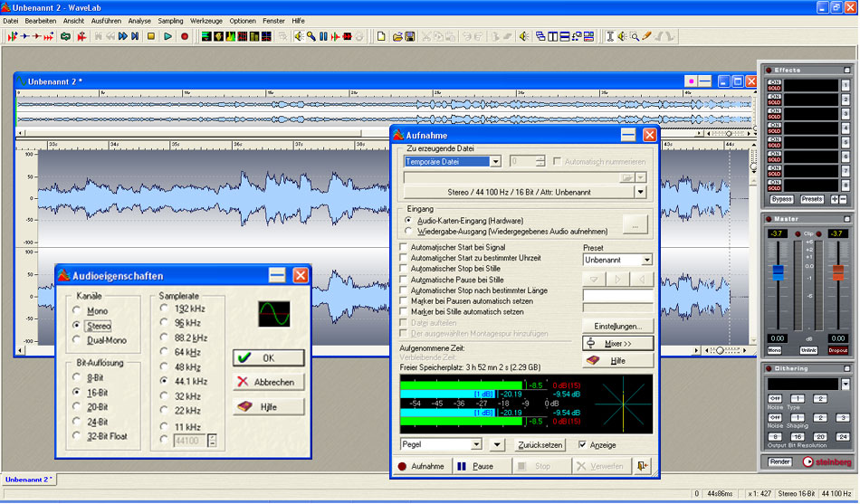The image size is (860, 504).
Task: Confirm Audioeigenschaften with OK button
Action: [268, 358]
